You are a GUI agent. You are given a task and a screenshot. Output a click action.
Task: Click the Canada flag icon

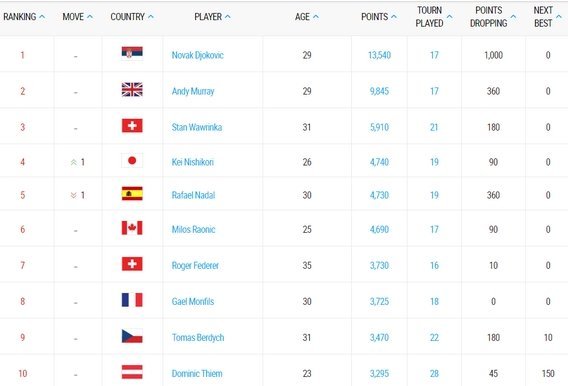coord(132,228)
